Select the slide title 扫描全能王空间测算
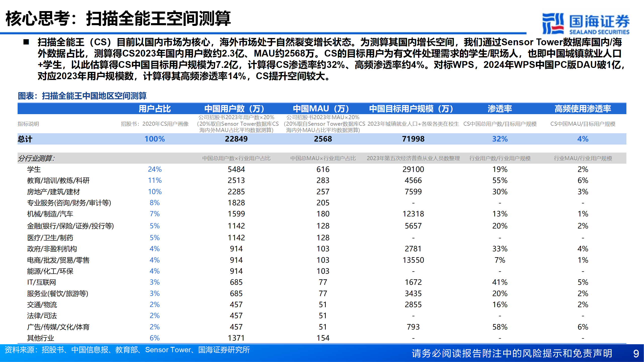Image resolution: width=644 pixels, height=362 pixels. [158, 18]
